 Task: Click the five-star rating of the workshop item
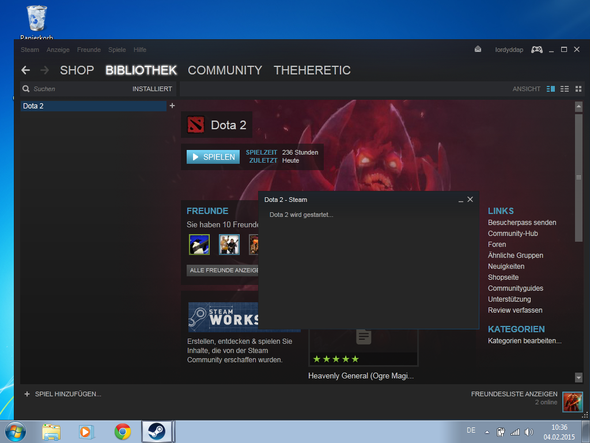(x=336, y=359)
